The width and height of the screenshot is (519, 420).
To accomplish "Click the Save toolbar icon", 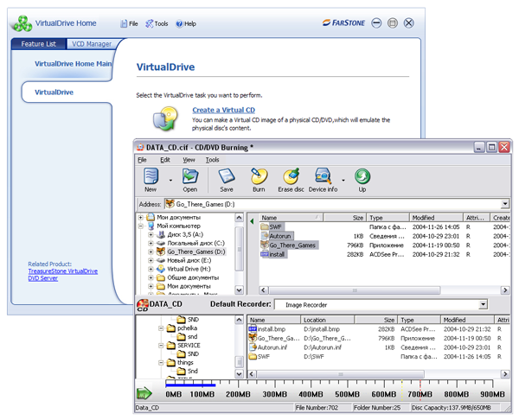I will pos(227,176).
